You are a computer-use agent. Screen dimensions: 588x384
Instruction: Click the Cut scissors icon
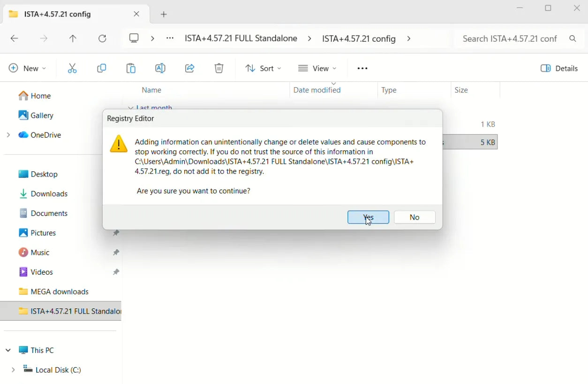click(72, 69)
